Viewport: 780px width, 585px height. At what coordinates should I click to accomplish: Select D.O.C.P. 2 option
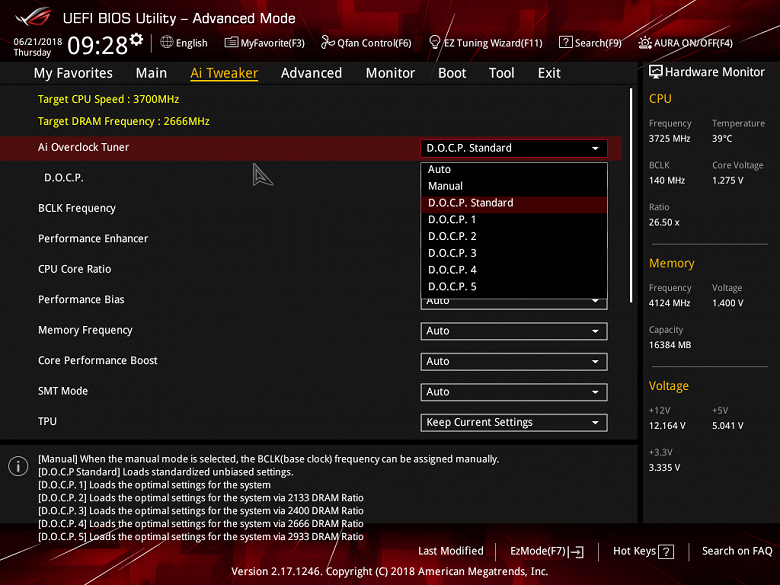point(514,236)
